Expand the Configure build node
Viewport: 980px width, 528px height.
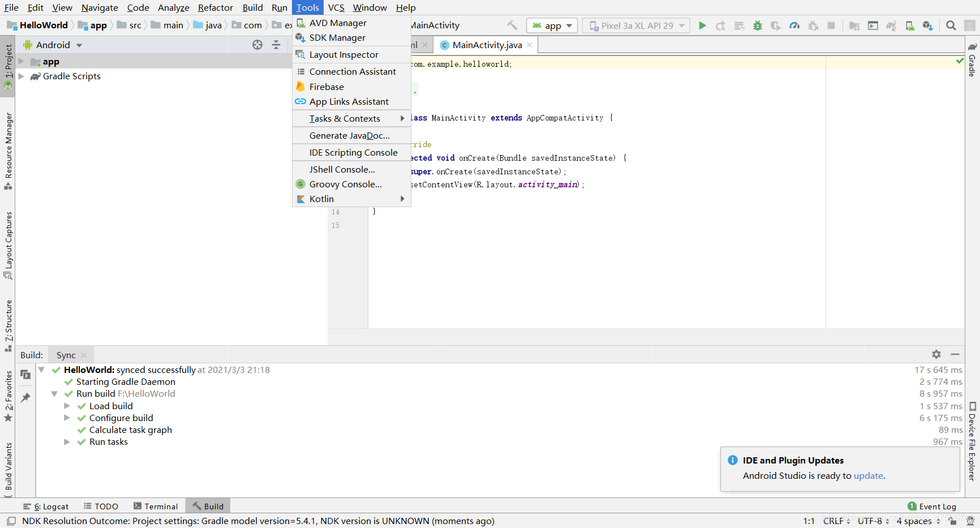(x=67, y=418)
